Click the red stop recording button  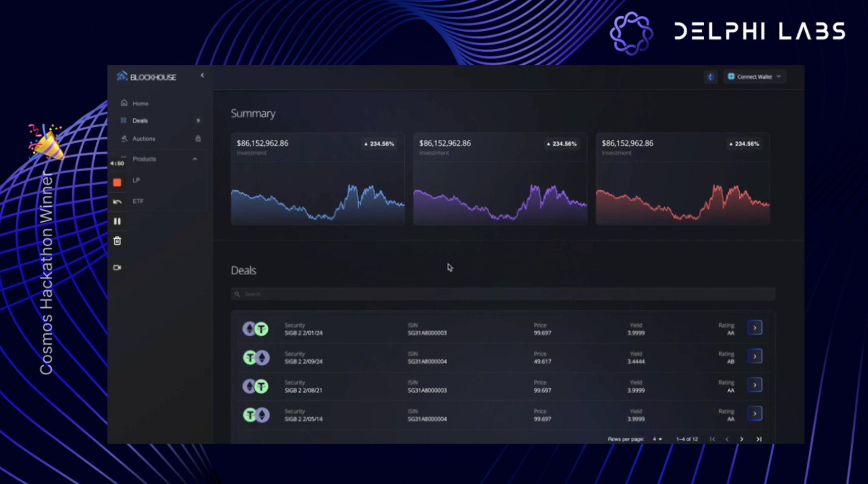coord(117,183)
